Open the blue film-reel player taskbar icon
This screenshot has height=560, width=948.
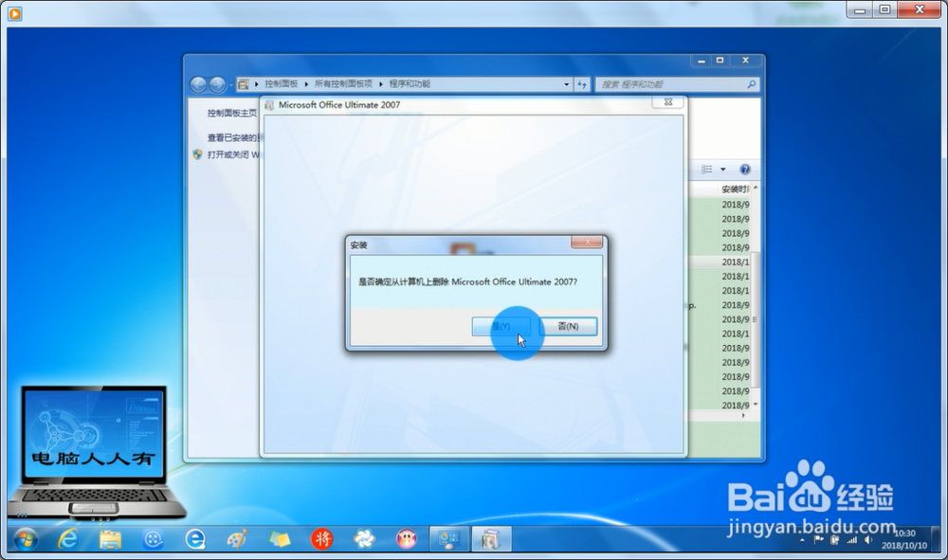[153, 539]
